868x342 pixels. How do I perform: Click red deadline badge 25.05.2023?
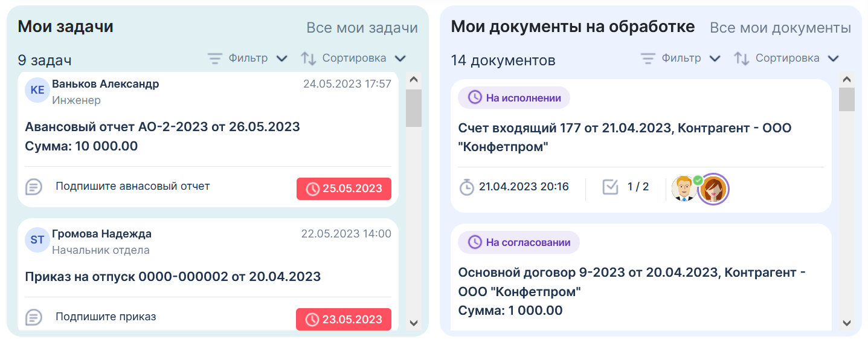(344, 189)
